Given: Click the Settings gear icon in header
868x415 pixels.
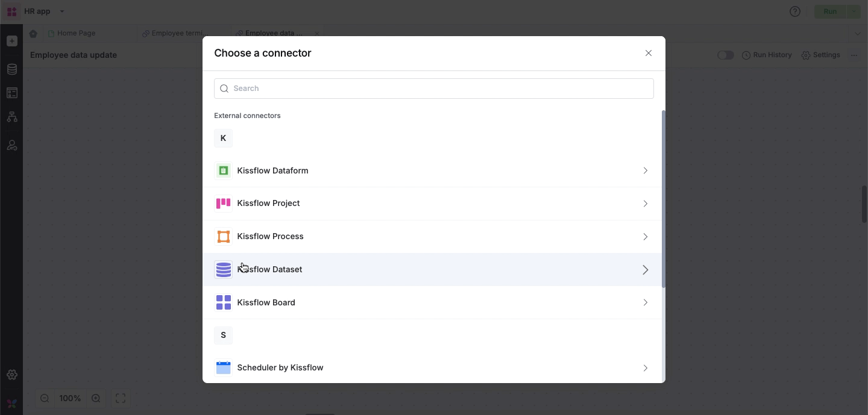Looking at the screenshot, I should click(806, 55).
